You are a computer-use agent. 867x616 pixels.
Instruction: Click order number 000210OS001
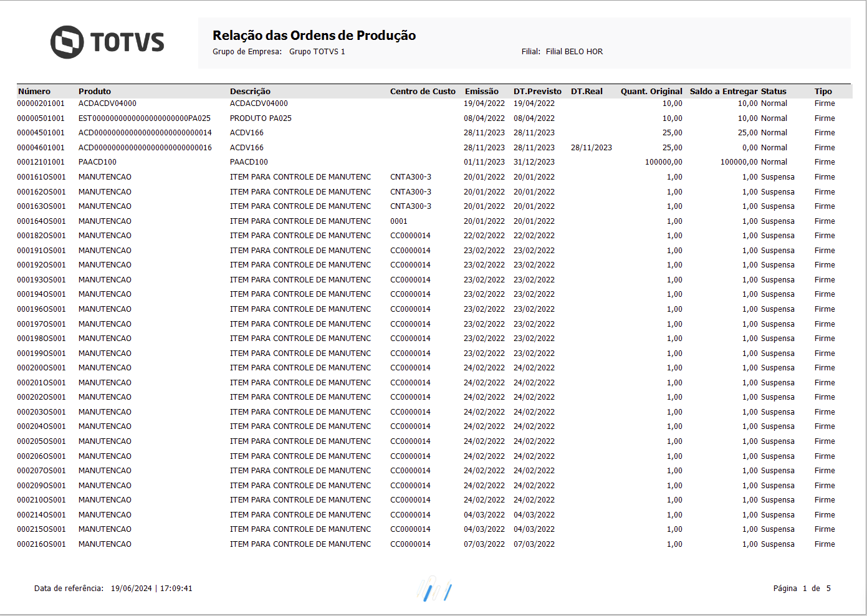[x=41, y=500]
